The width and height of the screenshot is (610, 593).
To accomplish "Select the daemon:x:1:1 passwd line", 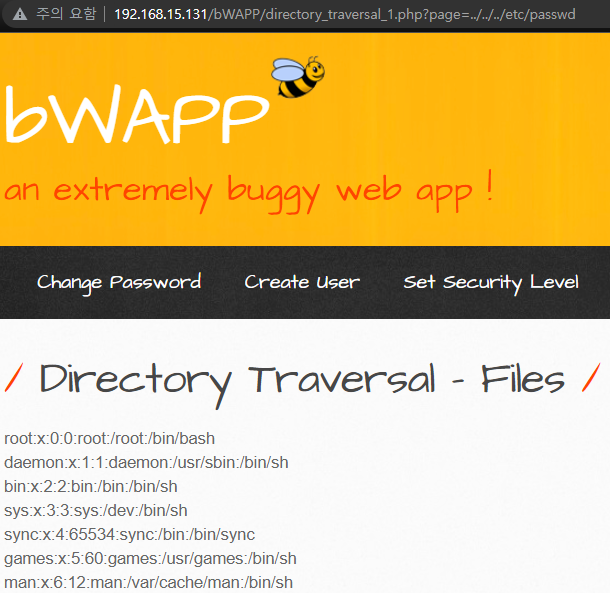I will (146, 463).
